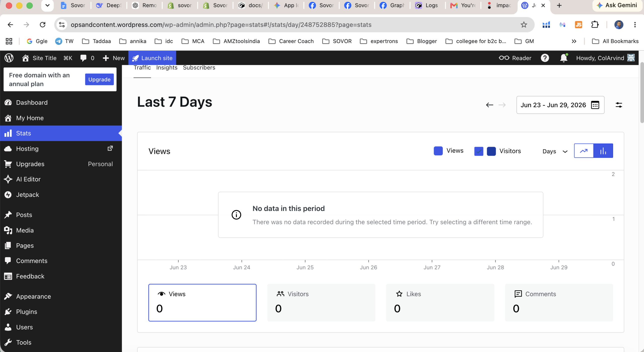Open Users sidebar item
This screenshot has height=352, width=644.
[x=61, y=327]
